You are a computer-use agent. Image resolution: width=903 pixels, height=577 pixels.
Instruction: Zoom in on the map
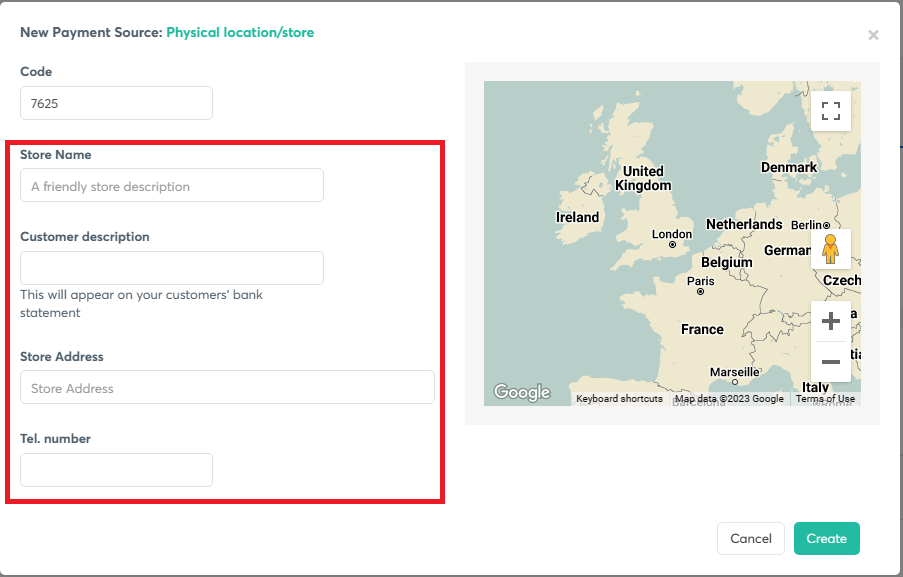(x=830, y=322)
